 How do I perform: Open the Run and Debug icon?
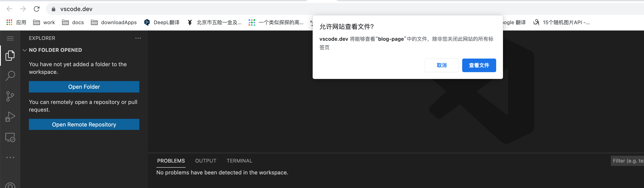click(x=10, y=116)
